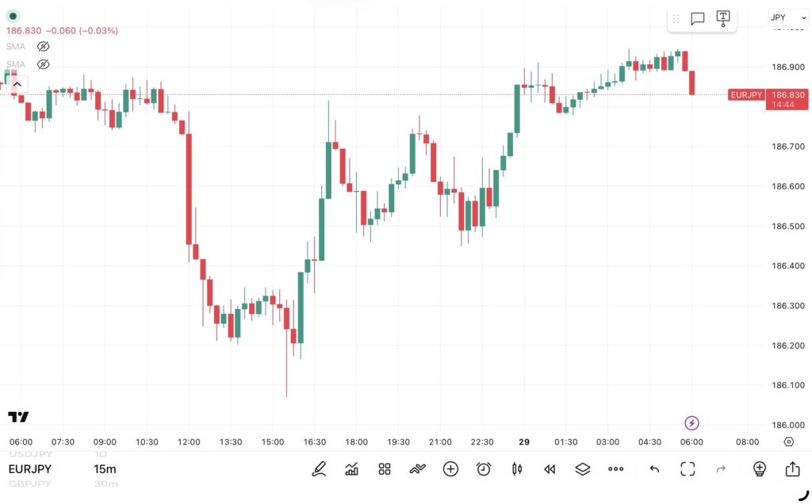Add a symbol with the plus-circle icon

point(450,469)
